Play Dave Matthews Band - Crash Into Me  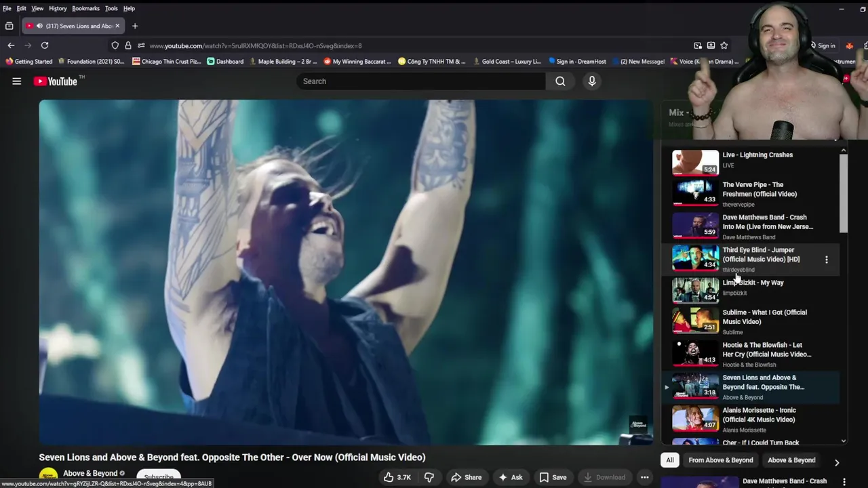pos(751,226)
